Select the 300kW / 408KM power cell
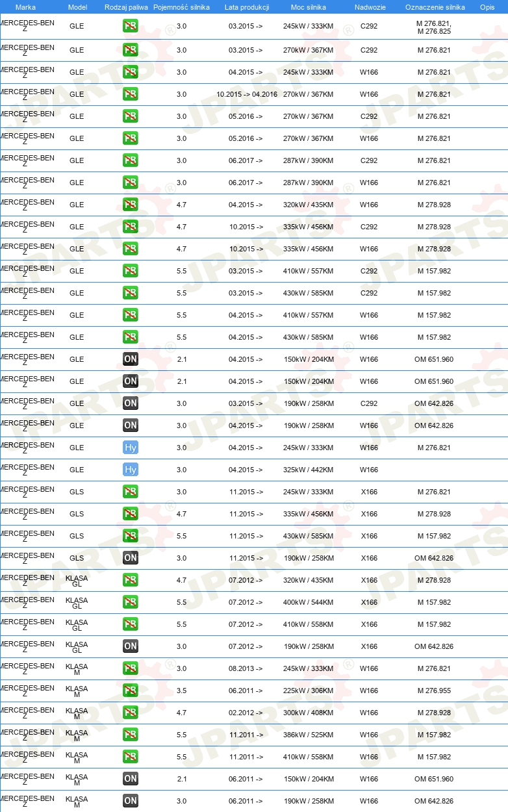The height and width of the screenshot is (812, 508). [309, 713]
